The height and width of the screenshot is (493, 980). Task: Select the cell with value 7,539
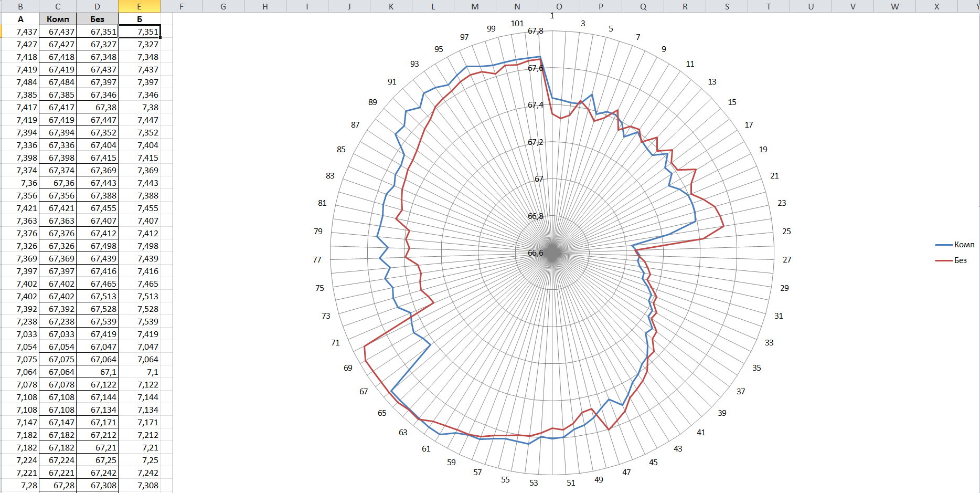[140, 321]
